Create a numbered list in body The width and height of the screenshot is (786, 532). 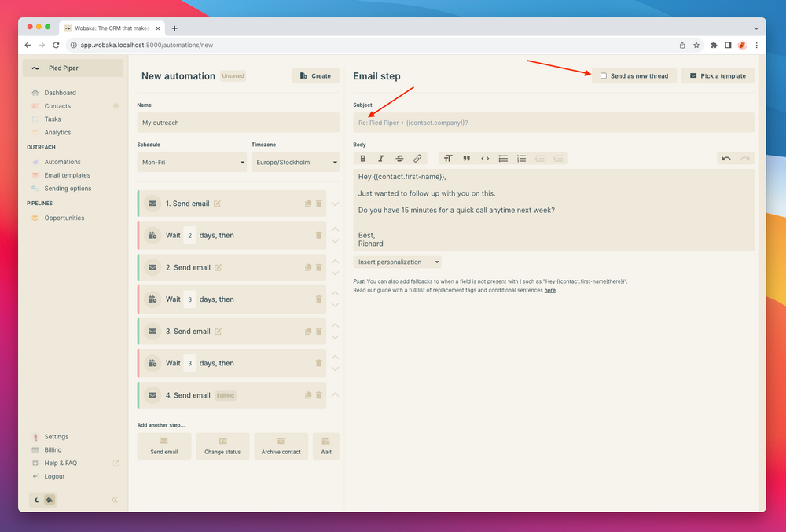[521, 158]
